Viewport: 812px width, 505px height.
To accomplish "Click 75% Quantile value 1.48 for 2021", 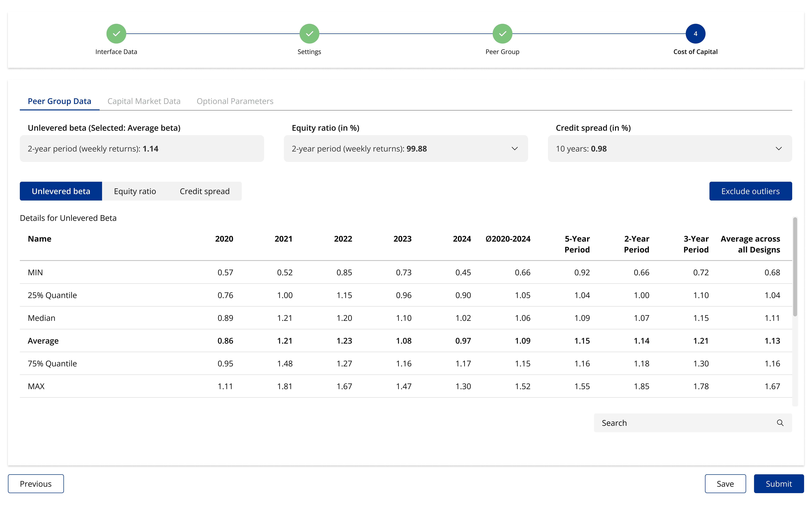I will click(x=285, y=363).
